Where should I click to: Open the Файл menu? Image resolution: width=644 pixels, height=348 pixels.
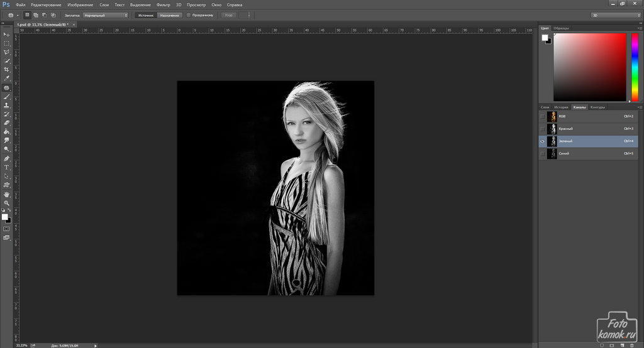(21, 5)
